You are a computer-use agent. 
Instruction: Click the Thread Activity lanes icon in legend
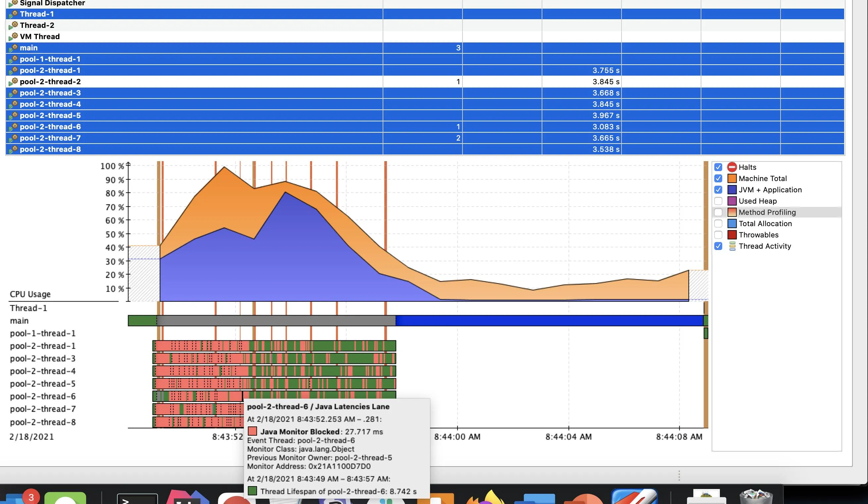732,246
